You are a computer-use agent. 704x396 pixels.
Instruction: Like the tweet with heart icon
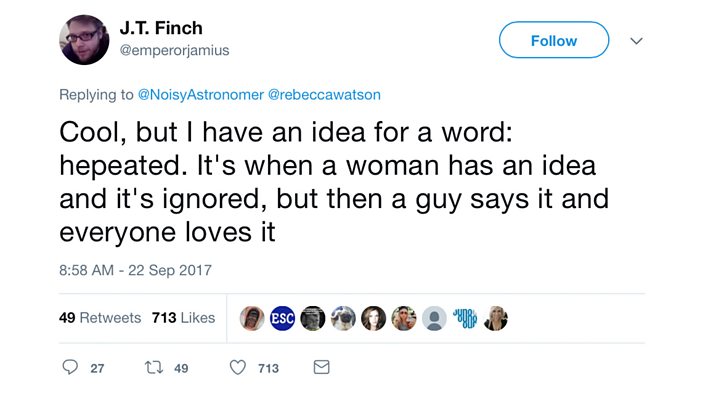pyautogui.click(x=238, y=368)
